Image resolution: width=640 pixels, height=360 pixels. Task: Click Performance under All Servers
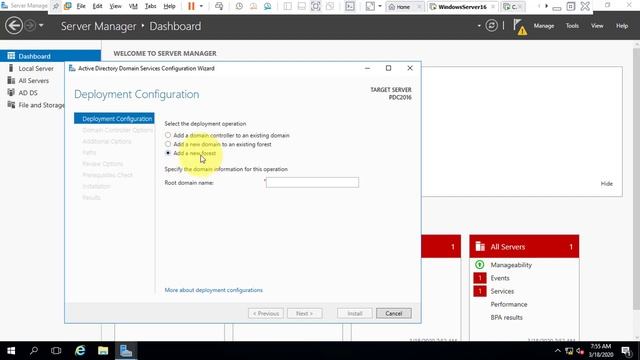coord(509,304)
